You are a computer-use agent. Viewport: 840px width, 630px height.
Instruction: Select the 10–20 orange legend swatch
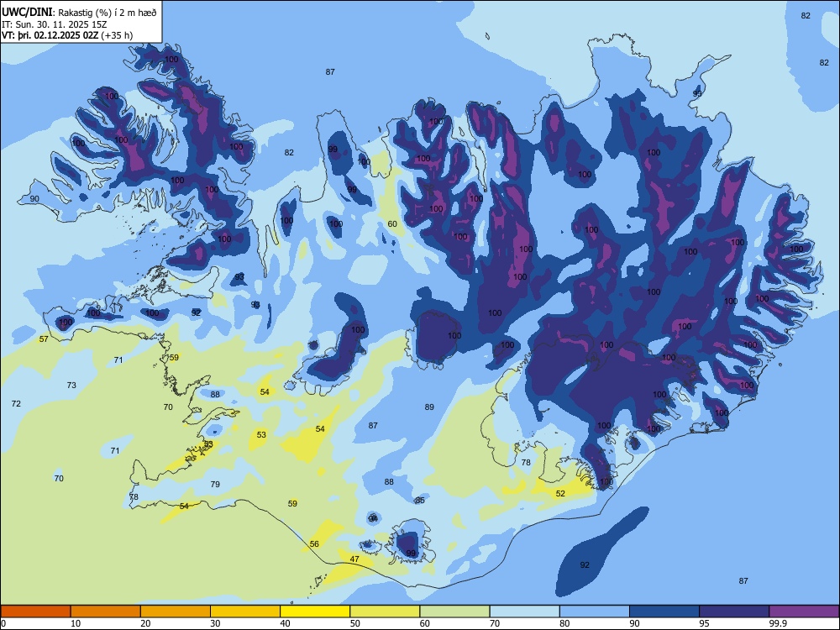(x=106, y=612)
